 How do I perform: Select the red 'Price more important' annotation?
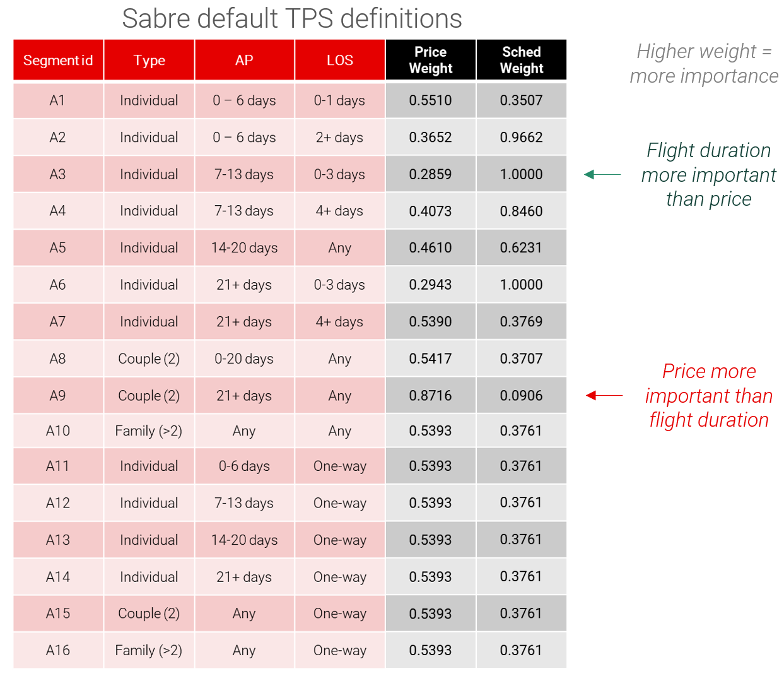pyautogui.click(x=708, y=396)
